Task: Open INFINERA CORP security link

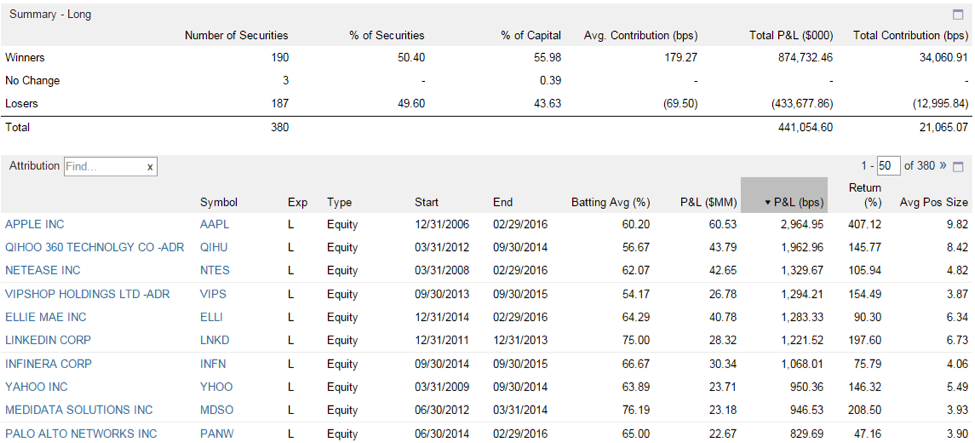Action: pos(48,363)
